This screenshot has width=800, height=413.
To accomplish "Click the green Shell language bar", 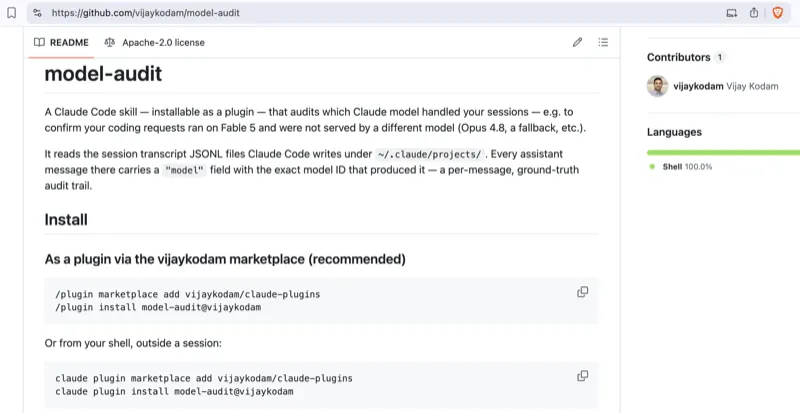I will click(x=723, y=152).
